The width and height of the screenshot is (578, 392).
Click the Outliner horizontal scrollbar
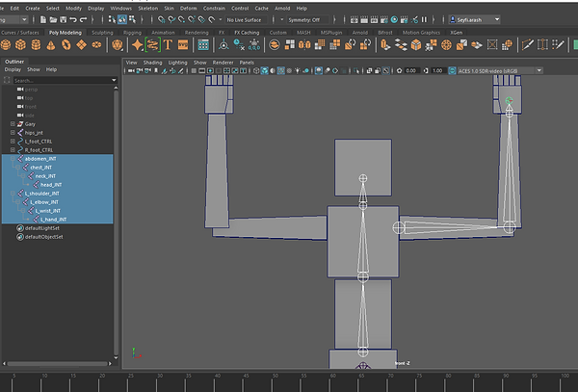coord(57,363)
